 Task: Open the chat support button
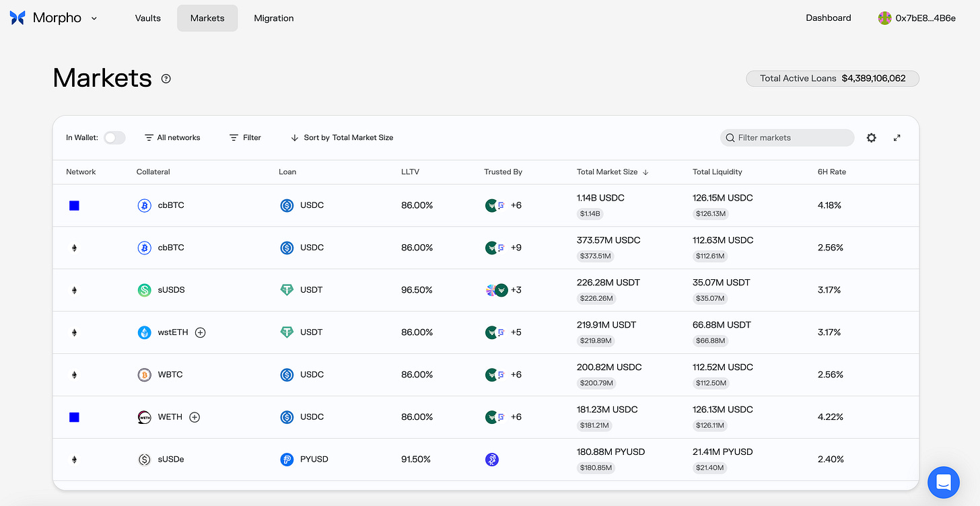pos(943,482)
